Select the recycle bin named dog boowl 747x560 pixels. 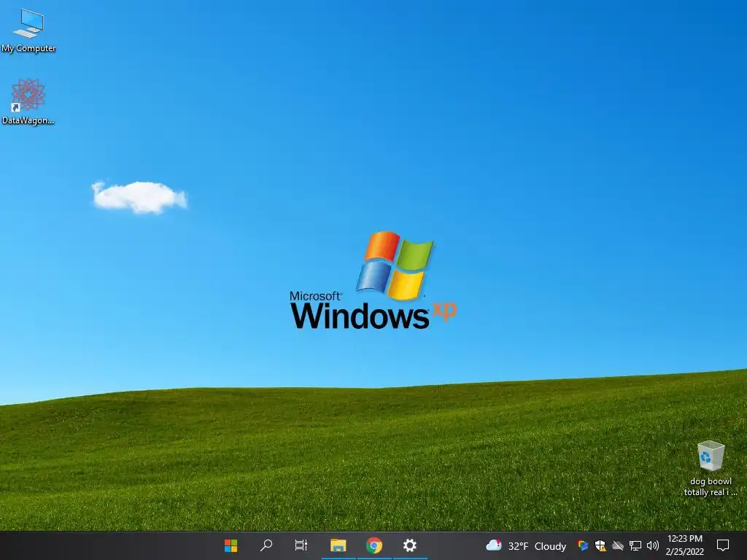pos(711,469)
